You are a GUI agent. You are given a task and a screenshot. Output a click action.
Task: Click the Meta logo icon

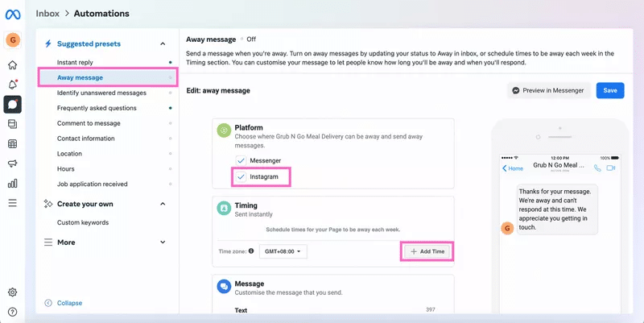coord(13,14)
